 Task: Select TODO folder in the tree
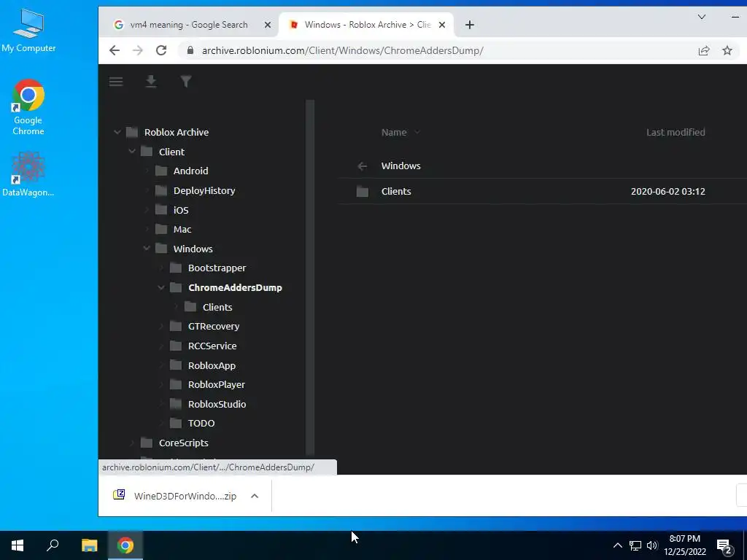coord(201,424)
